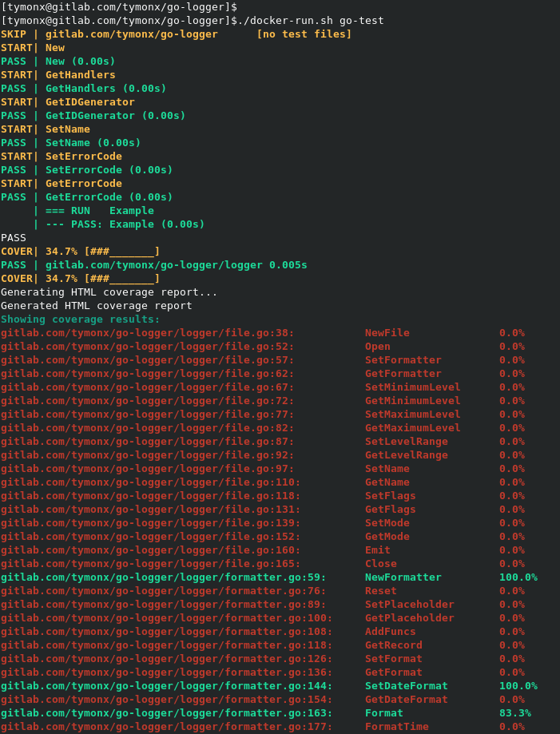
Task: Click 'GetFormat' function name
Action: [394, 673]
